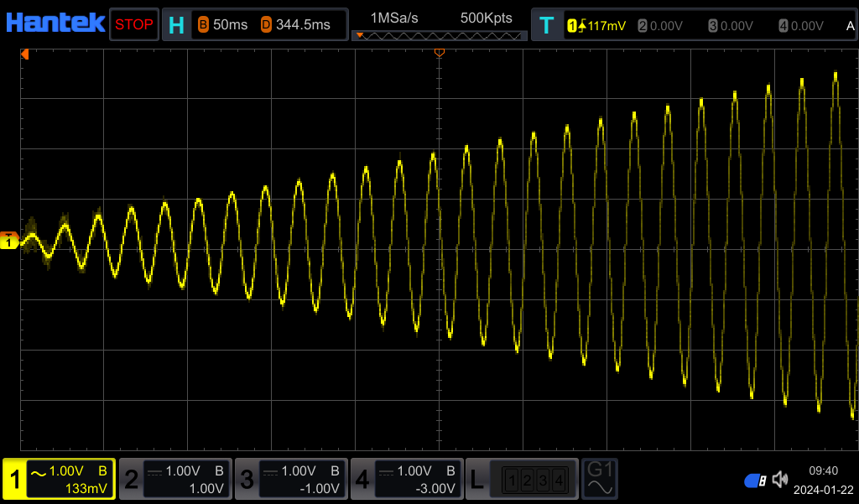The height and width of the screenshot is (504, 859).
Task: Click the waveform memory overview bar
Action: [440, 36]
